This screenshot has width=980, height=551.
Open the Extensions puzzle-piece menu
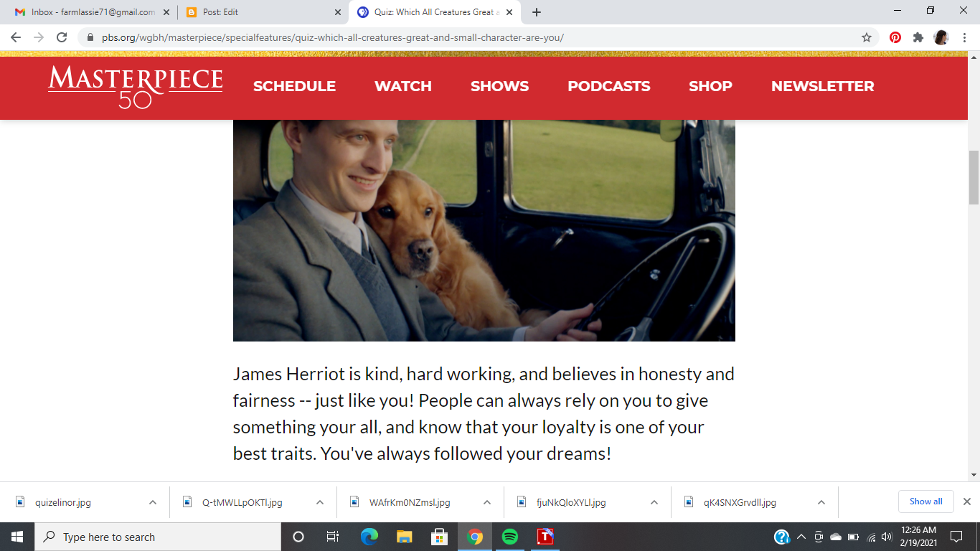(x=918, y=37)
